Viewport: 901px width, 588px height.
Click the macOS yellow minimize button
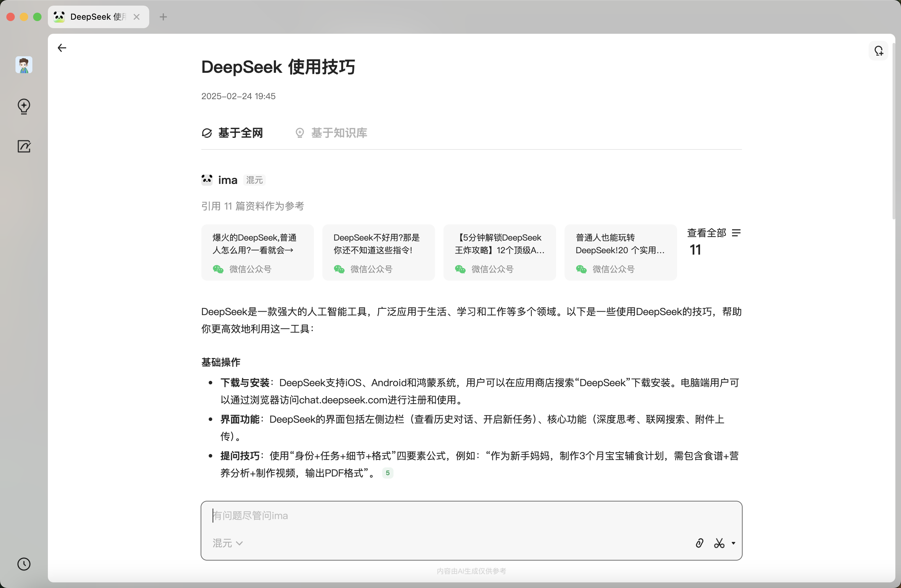[x=24, y=17]
